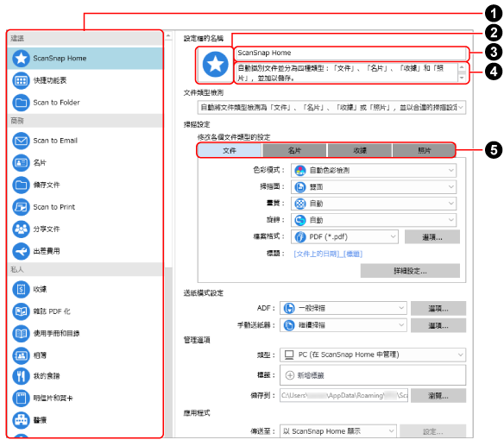Select the 雜誌 PDF 化 profile
This screenshot has height=446, width=504.
click(85, 311)
